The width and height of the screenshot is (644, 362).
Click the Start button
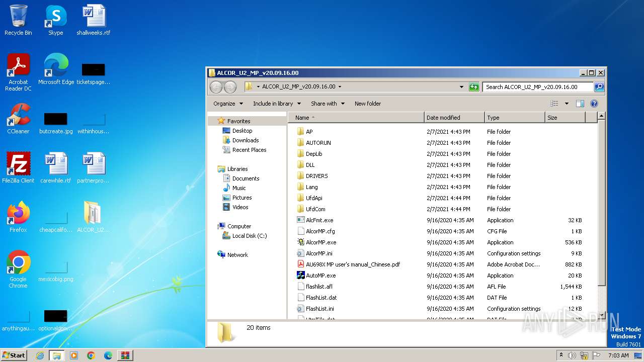[x=14, y=355]
